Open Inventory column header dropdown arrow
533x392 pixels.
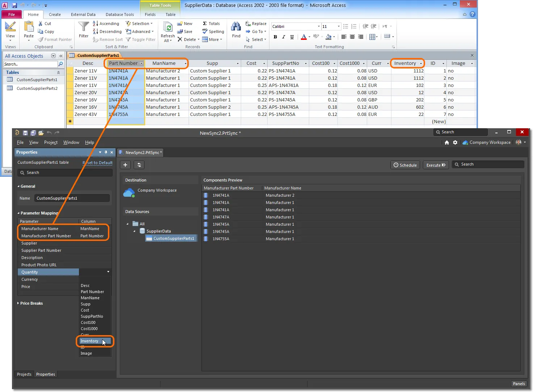421,63
